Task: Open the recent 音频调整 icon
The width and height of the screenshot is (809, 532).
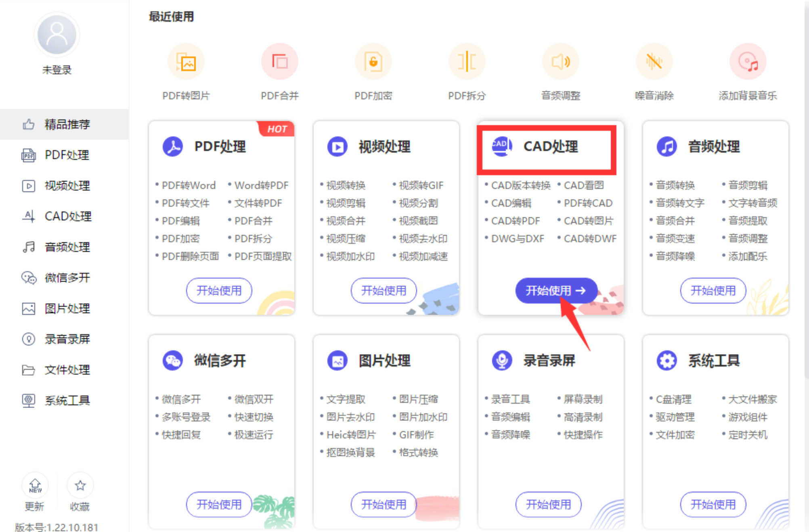Action: click(x=561, y=62)
